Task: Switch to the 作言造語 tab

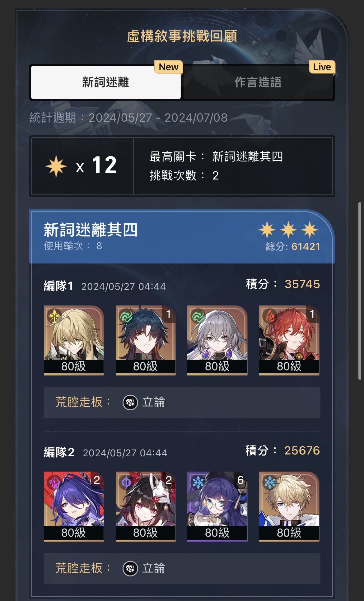Action: 258,82
